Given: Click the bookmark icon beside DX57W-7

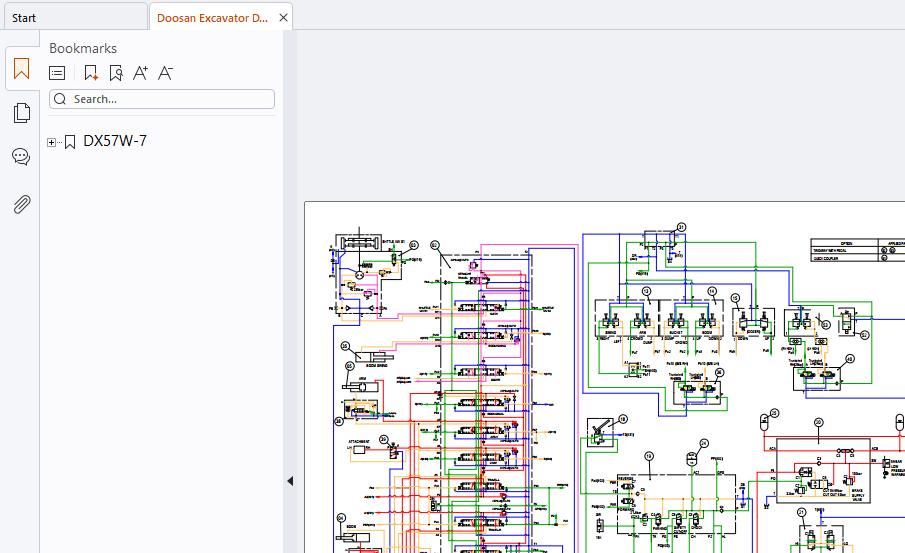Looking at the screenshot, I should point(70,142).
